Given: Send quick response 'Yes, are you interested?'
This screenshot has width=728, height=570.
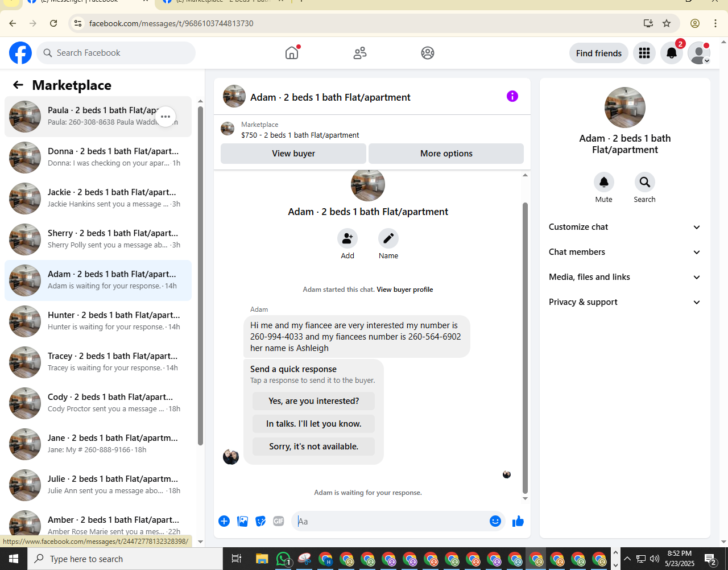Looking at the screenshot, I should tap(314, 401).
